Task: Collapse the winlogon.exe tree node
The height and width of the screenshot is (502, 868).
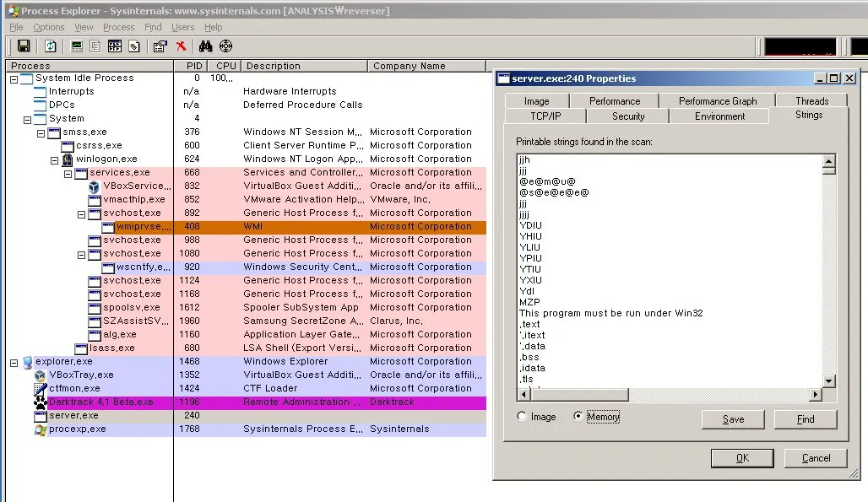Action: click(54, 160)
